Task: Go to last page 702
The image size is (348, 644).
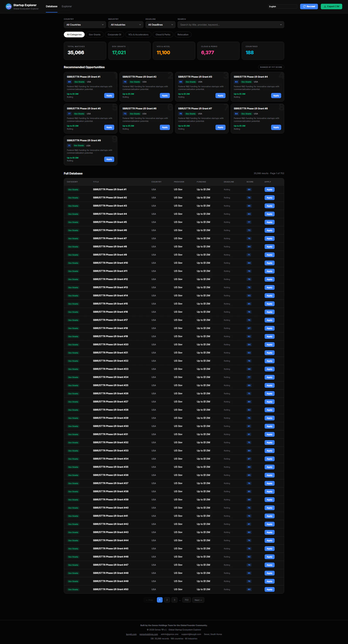Action: point(187,600)
